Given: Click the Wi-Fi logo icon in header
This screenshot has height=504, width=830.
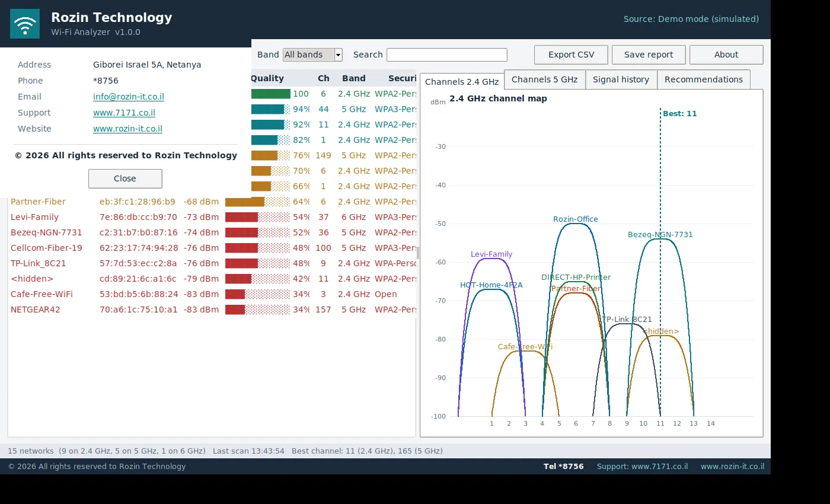Looking at the screenshot, I should coord(25,24).
